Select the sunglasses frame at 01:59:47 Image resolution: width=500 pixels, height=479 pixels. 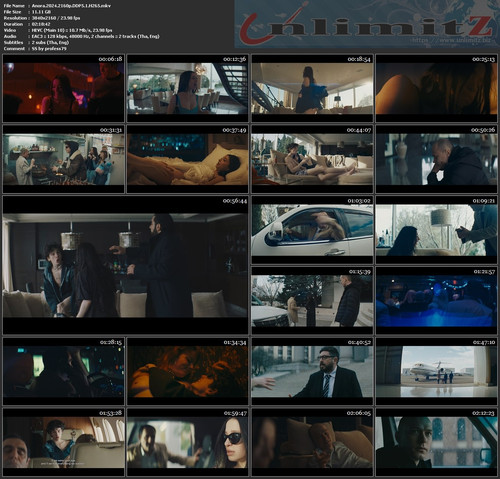tap(188, 442)
